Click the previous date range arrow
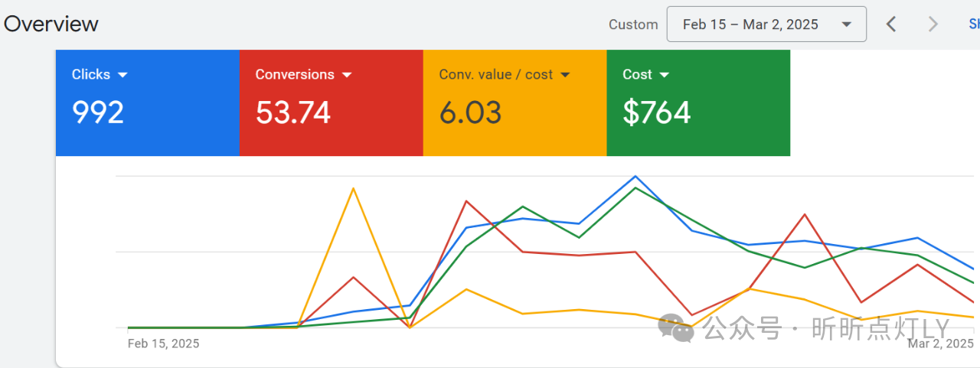980x368 pixels. (891, 24)
